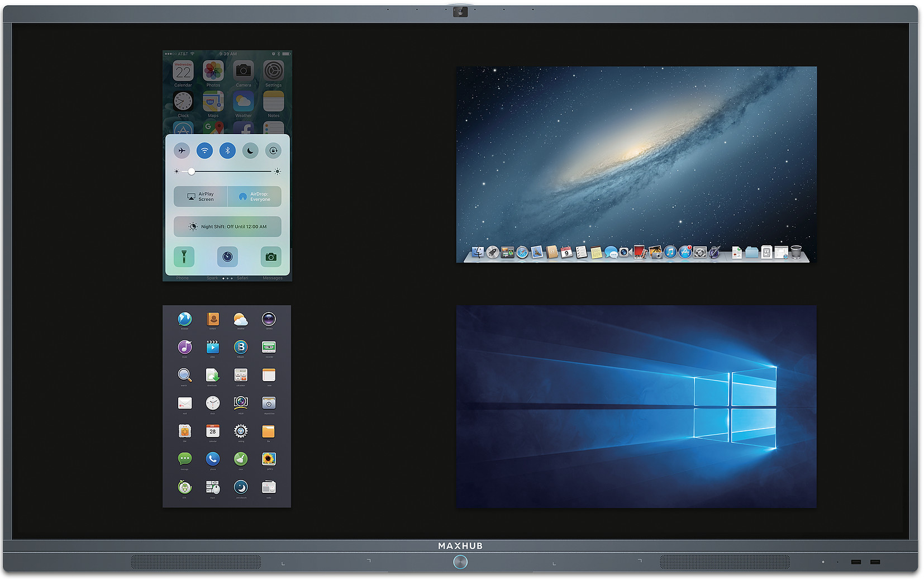Open the Android file folder app
Viewport: 924px width, 580px height.
click(x=269, y=431)
